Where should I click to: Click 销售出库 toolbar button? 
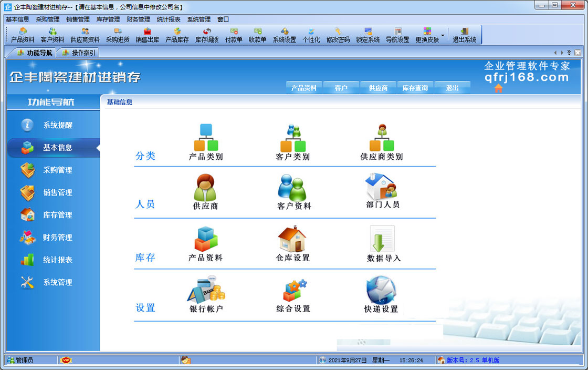click(x=148, y=35)
